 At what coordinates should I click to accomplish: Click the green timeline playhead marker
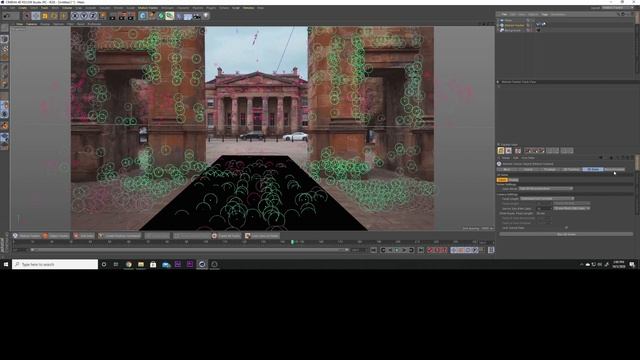coord(292,242)
